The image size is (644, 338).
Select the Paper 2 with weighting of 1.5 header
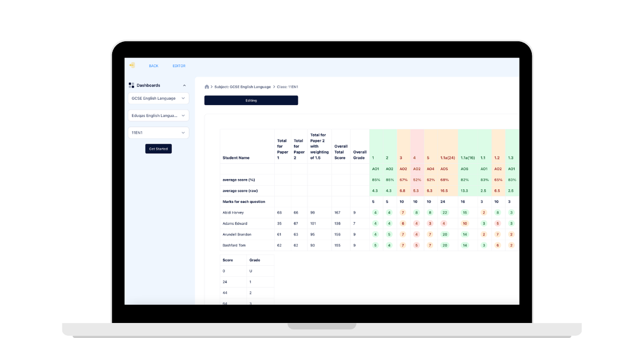[x=320, y=146]
